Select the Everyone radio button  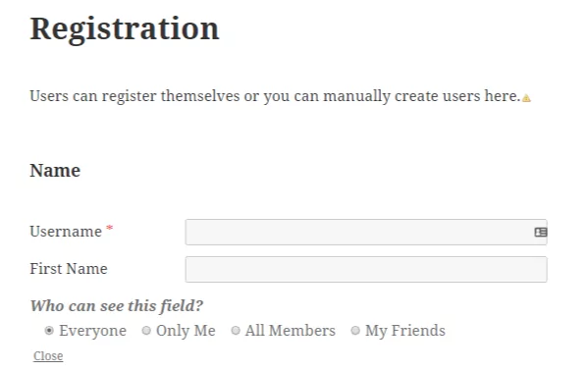49,331
